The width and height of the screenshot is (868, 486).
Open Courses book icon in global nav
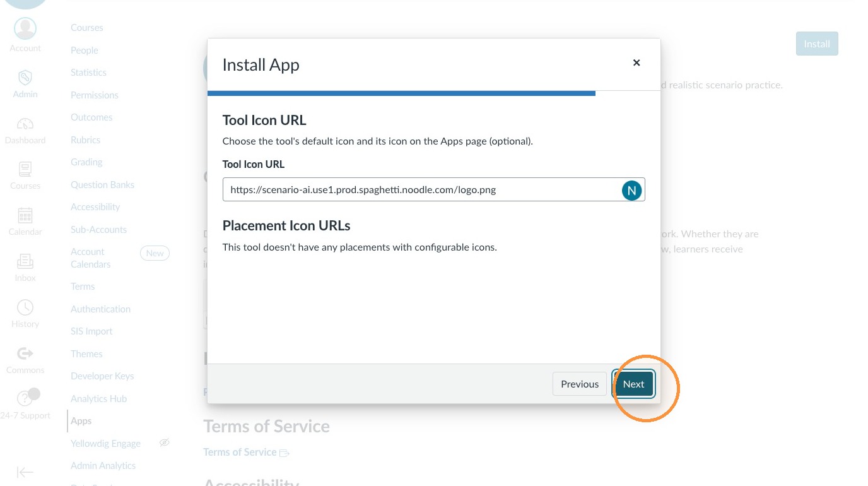point(25,169)
